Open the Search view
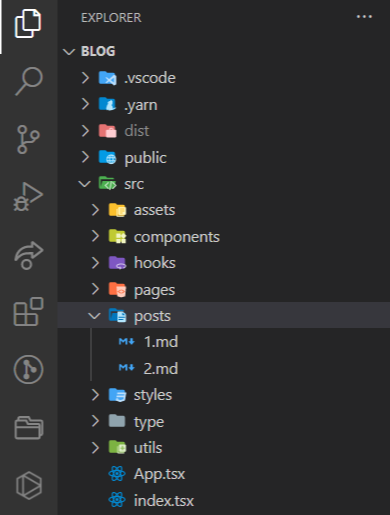Image resolution: width=390 pixels, height=515 pixels. [29, 81]
